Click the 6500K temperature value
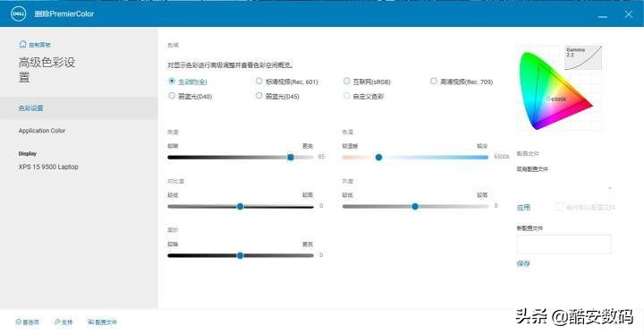The image size is (644, 335). click(502, 157)
